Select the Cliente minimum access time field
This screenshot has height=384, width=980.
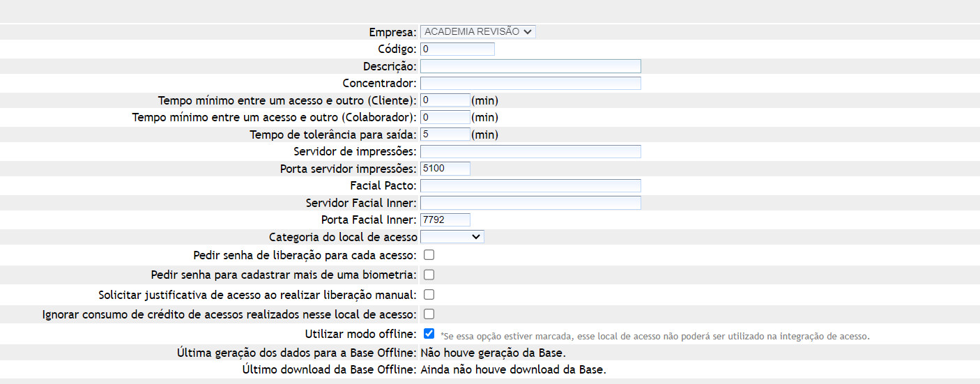coord(445,100)
